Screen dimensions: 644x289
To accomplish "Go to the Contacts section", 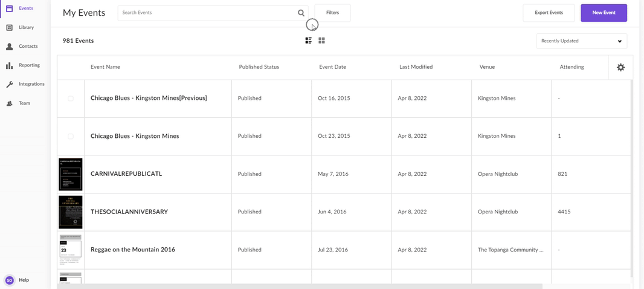I will click(28, 47).
